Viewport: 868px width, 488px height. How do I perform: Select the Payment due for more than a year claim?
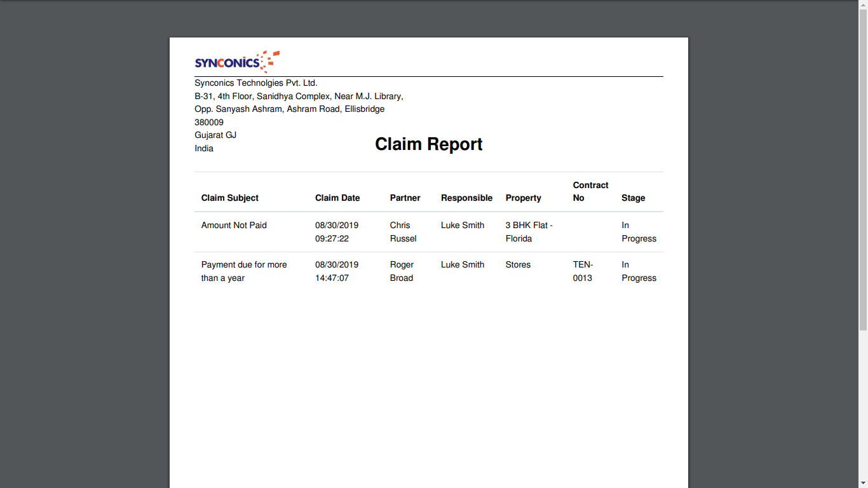[243, 271]
